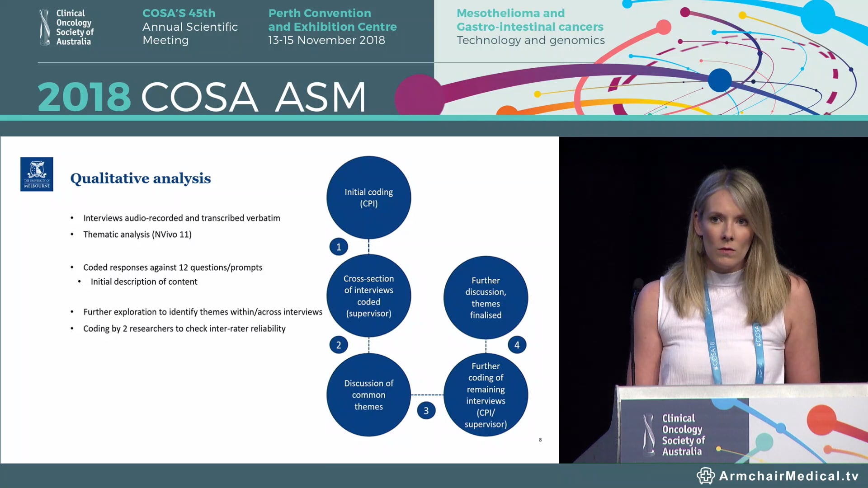Select the Discussion of common themes circle

[x=368, y=394]
